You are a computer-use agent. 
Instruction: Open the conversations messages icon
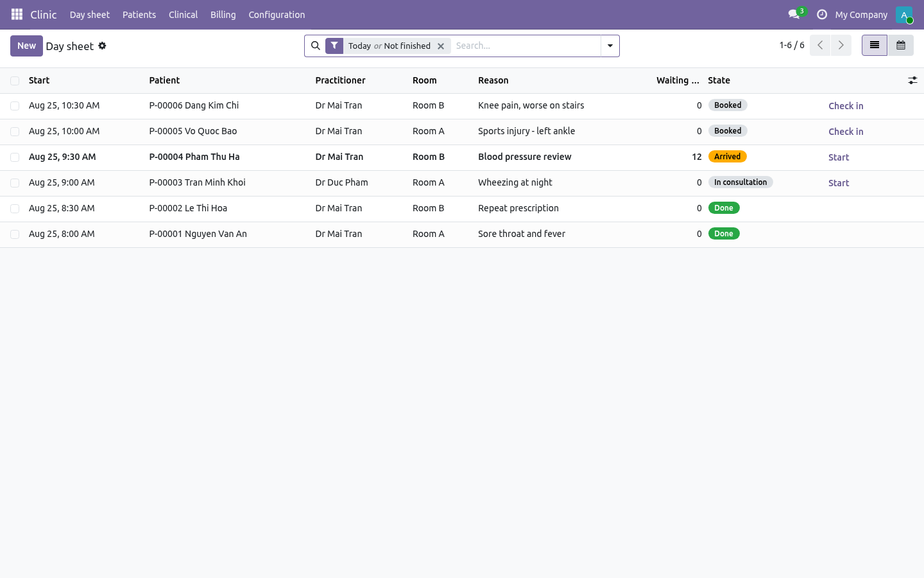coord(794,14)
